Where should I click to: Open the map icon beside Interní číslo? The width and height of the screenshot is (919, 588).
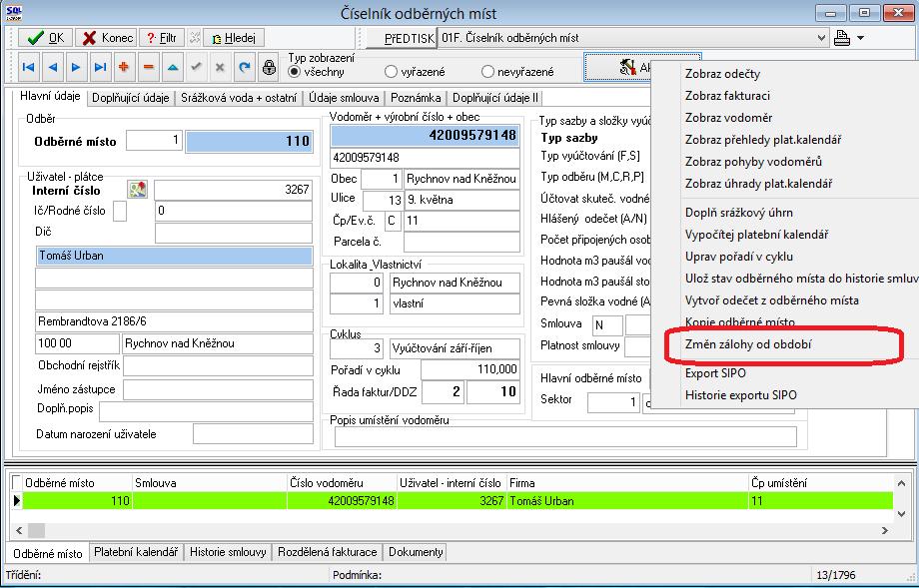pos(138,189)
